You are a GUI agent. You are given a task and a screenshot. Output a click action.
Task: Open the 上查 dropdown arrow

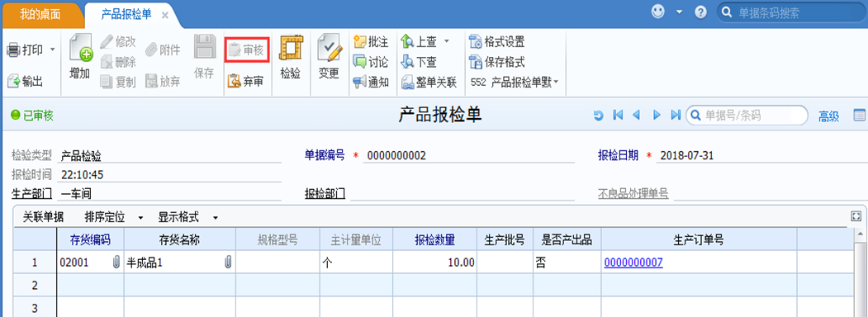447,41
